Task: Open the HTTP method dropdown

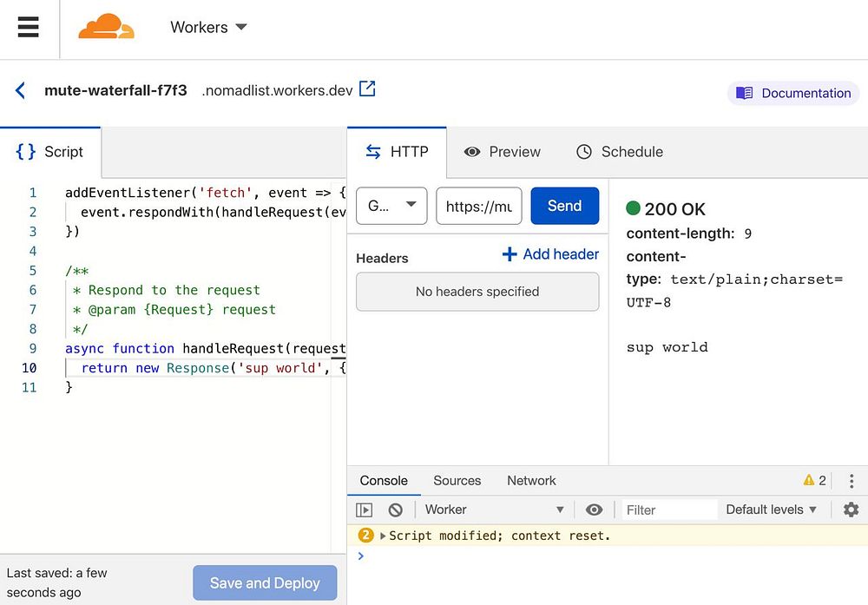Action: point(391,206)
